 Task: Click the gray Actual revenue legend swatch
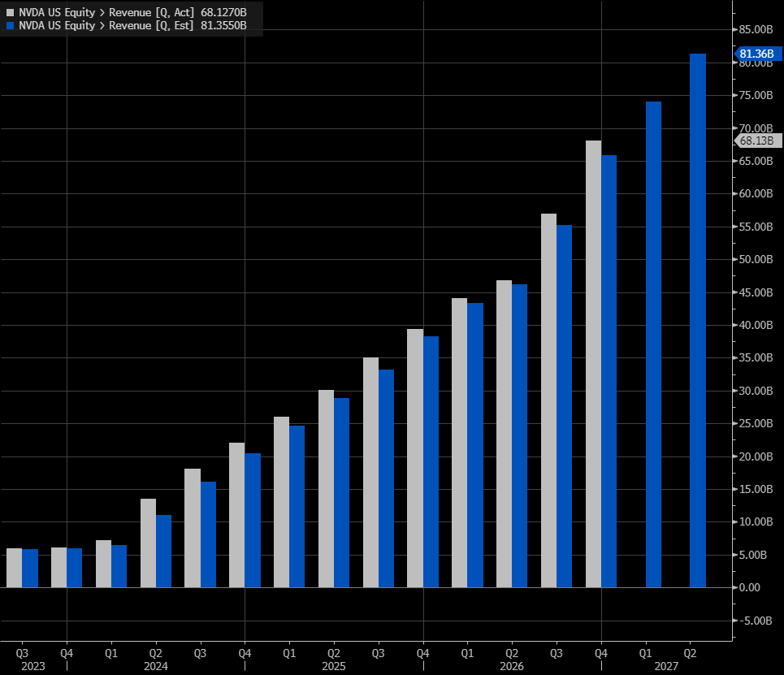[10, 12]
